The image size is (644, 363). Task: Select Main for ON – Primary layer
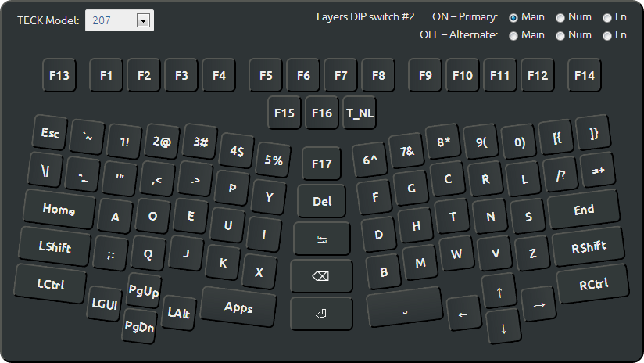513,18
